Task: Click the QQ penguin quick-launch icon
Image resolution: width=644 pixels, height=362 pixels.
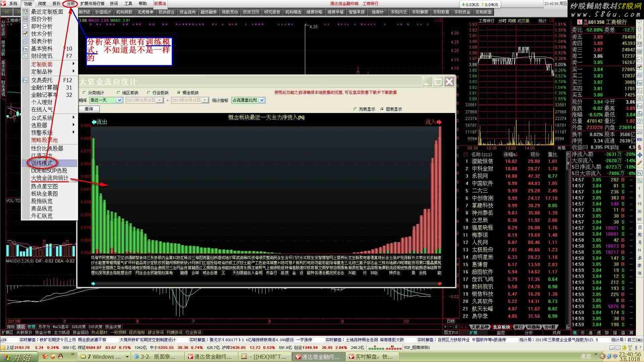Action: click(x=61, y=357)
